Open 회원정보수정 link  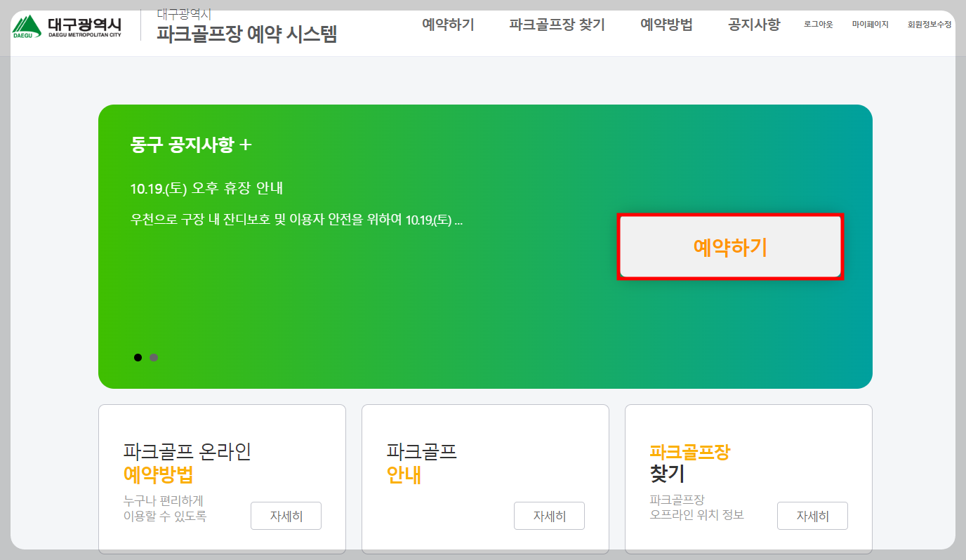coord(929,25)
